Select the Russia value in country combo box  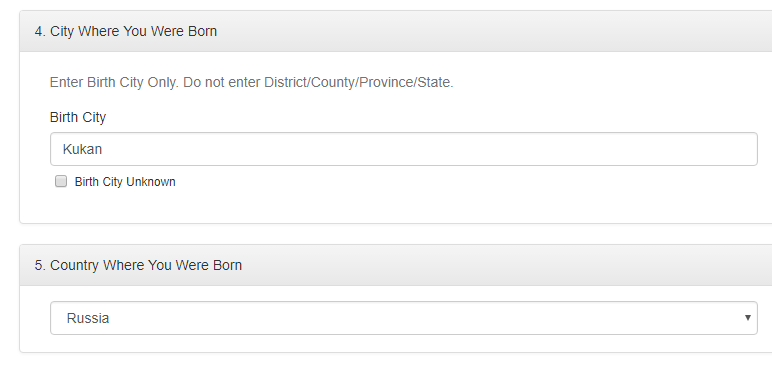point(88,318)
